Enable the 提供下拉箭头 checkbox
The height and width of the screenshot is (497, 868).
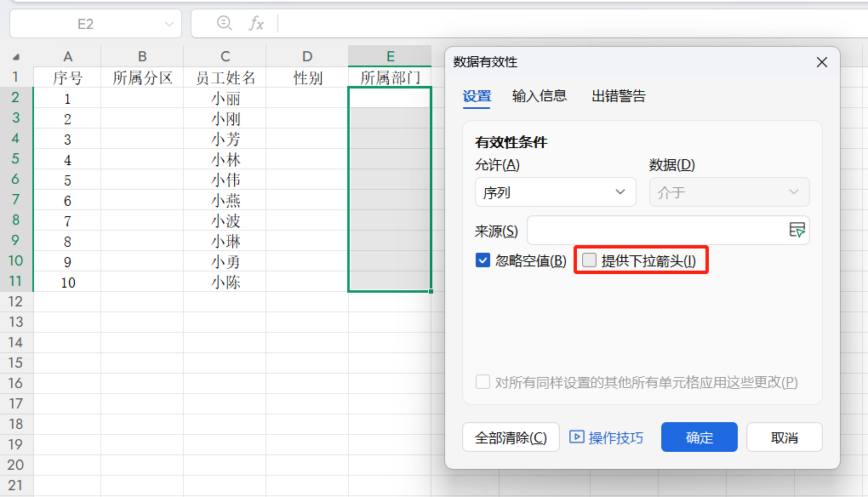[587, 260]
